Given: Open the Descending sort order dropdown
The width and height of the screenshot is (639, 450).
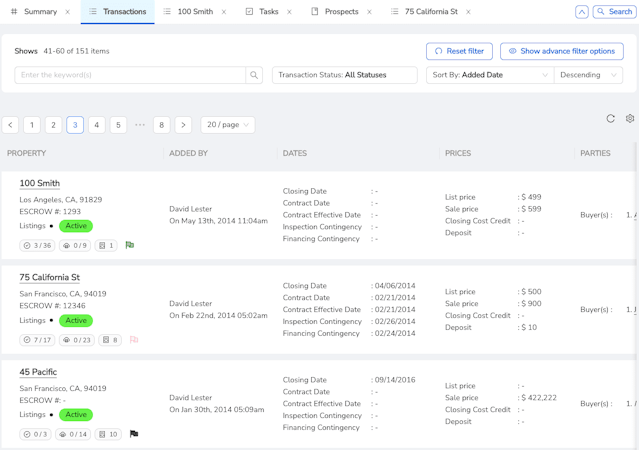Looking at the screenshot, I should click(588, 75).
